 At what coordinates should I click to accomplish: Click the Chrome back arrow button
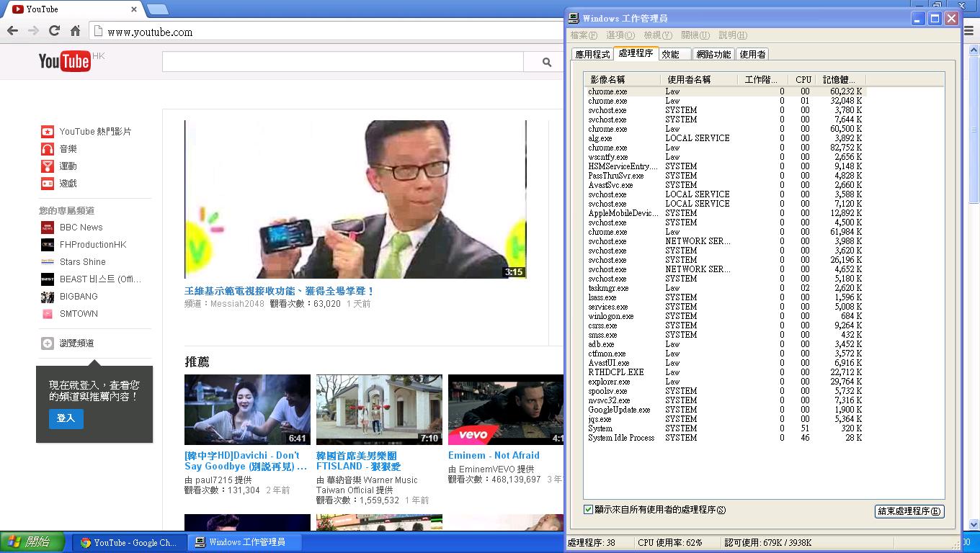click(x=12, y=31)
